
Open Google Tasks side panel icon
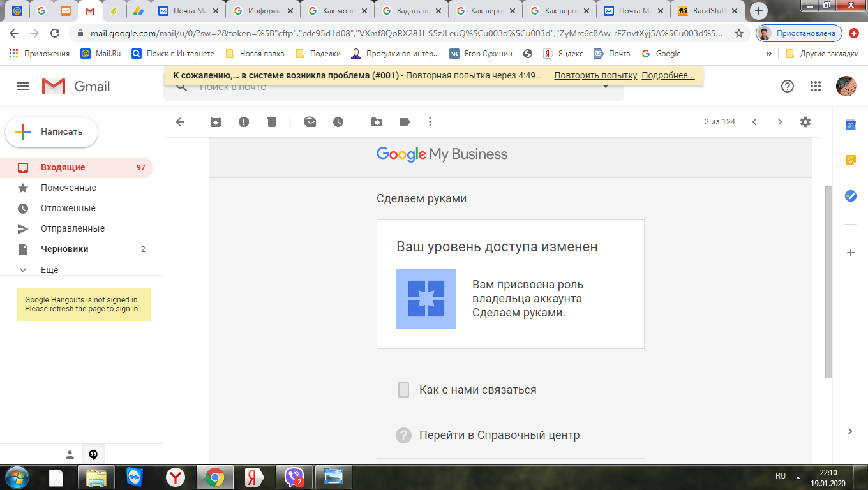coord(850,197)
